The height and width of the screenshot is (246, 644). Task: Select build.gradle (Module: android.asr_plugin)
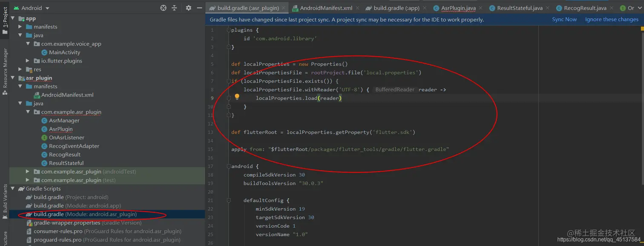pos(85,214)
